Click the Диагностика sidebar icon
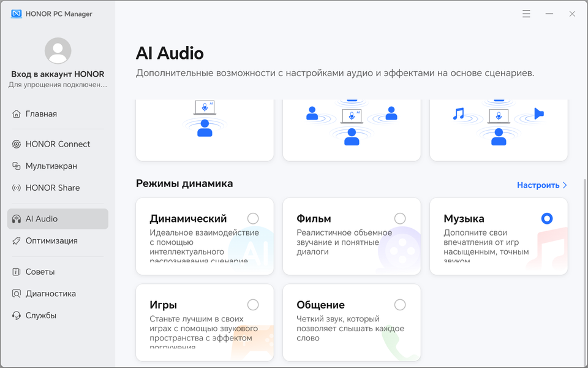 pos(16,294)
